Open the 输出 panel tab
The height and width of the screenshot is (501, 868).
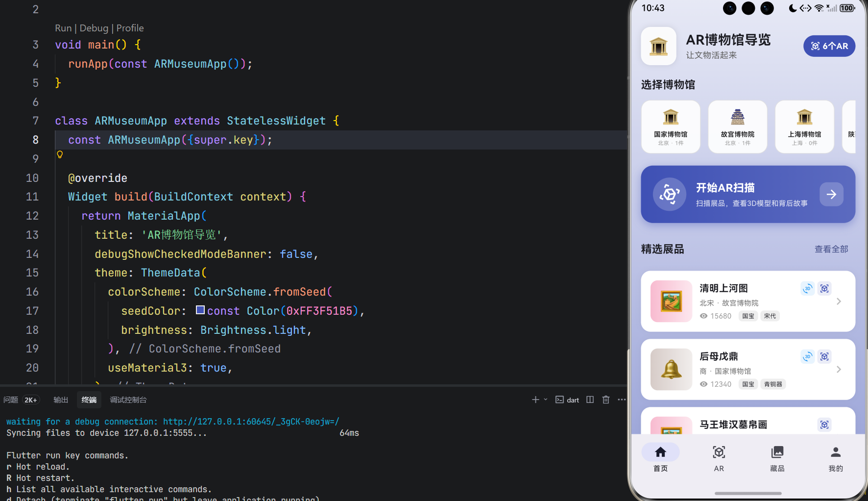(x=61, y=400)
